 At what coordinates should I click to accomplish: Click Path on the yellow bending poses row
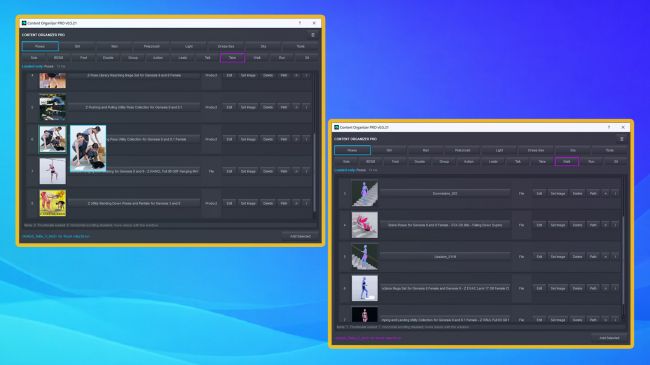click(284, 203)
